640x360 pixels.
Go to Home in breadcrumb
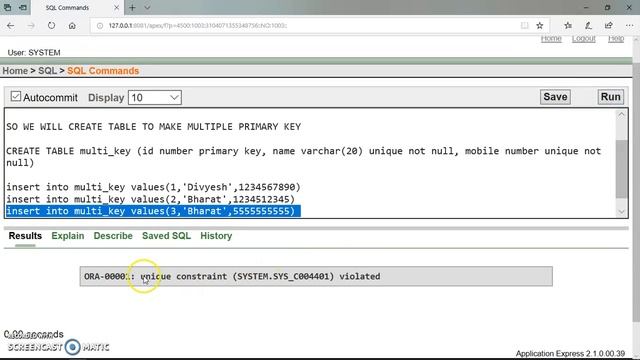pyautogui.click(x=15, y=71)
